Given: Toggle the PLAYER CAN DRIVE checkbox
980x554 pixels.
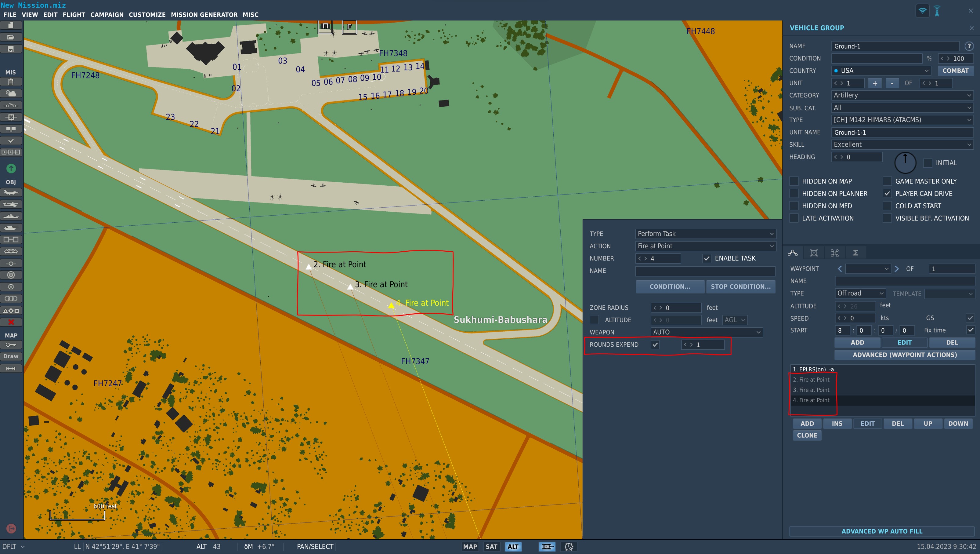Looking at the screenshot, I should click(887, 194).
